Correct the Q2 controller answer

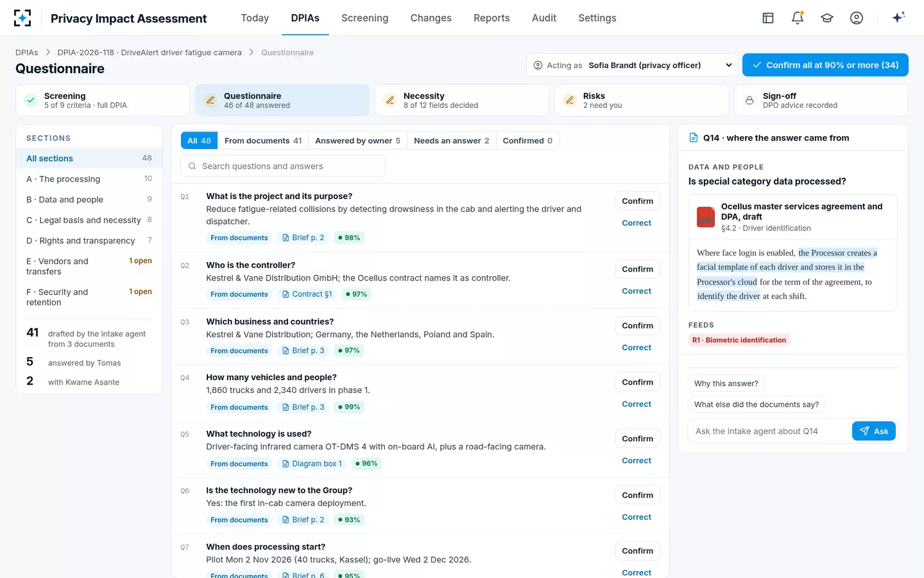point(637,291)
